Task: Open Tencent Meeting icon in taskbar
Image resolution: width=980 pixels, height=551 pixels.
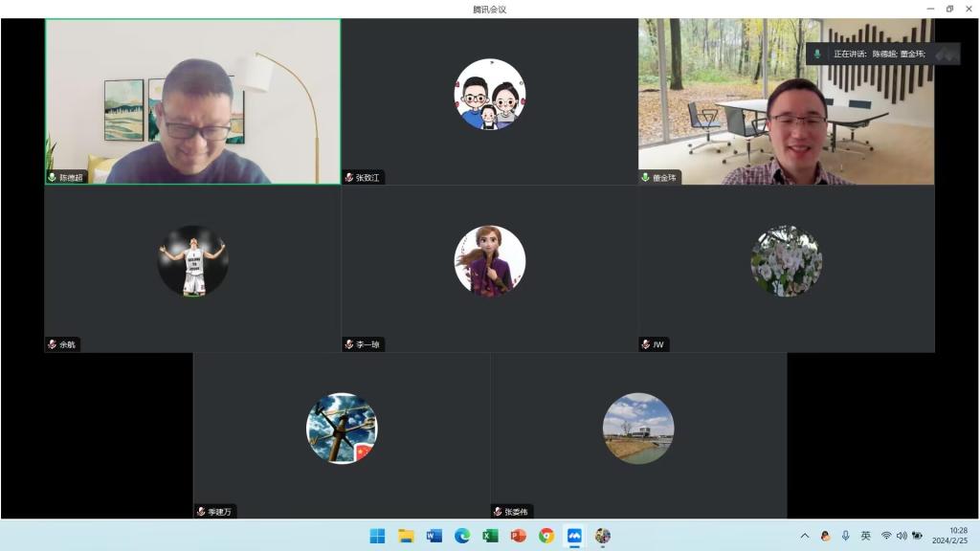Action: tap(574, 536)
